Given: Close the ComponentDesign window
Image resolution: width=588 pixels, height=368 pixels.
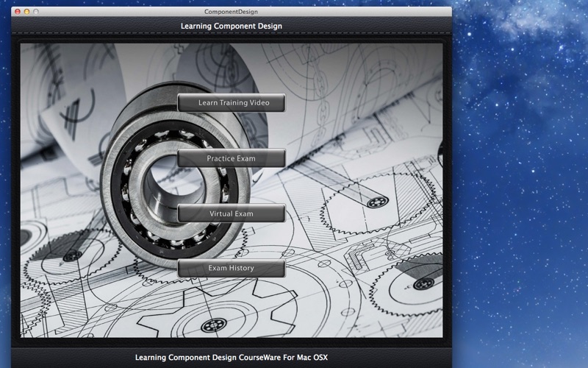Looking at the screenshot, I should coord(17,12).
